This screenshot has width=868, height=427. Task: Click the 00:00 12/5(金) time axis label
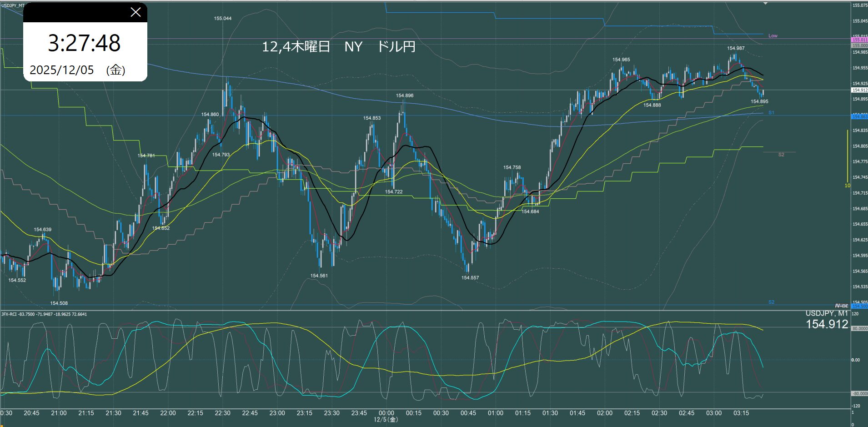click(386, 416)
